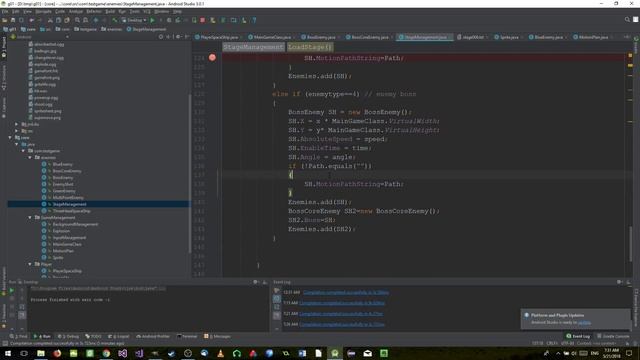Screen dimensions: 640x360
Task: Click the LoadStage() breadcrumb above the code
Action: pyautogui.click(x=310, y=47)
